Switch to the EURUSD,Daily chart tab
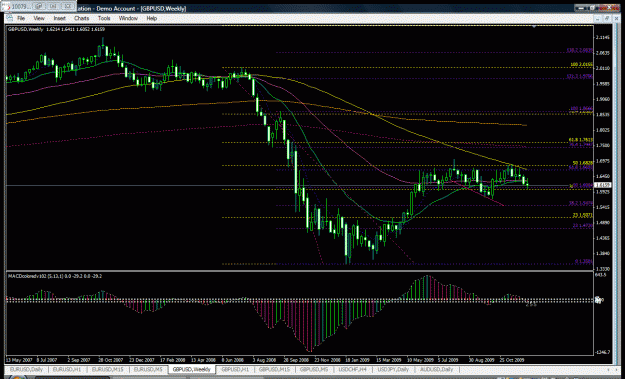Screen dimensions: 625x379 click(26, 369)
